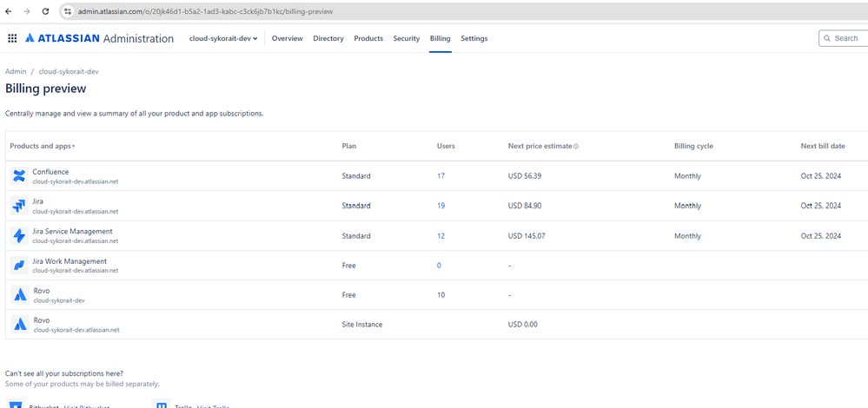Click Confluence's Monthly billing cycle cell

coord(687,176)
